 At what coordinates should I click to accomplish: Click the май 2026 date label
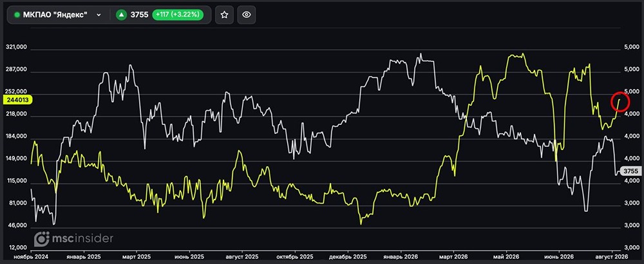coord(505,256)
